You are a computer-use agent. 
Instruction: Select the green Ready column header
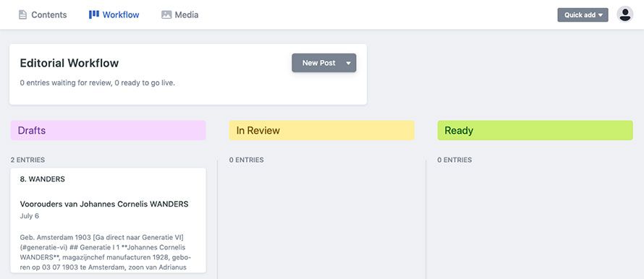tap(535, 131)
